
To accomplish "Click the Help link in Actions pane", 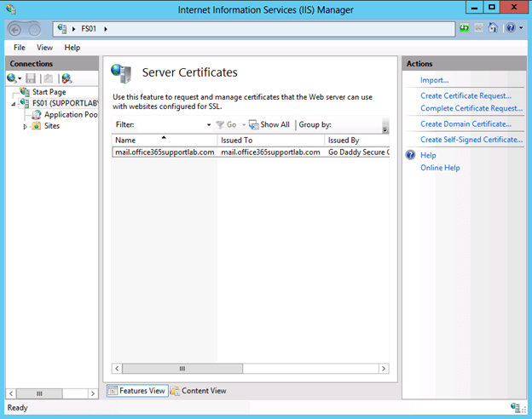I will (x=428, y=155).
